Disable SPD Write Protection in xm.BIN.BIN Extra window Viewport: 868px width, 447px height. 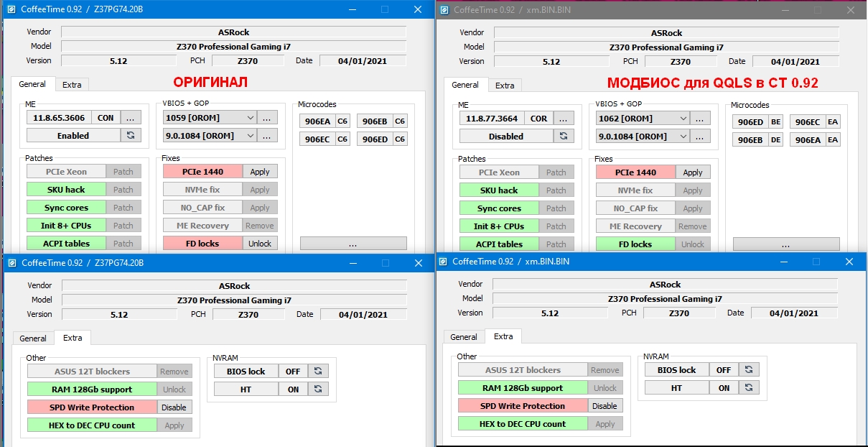[605, 406]
